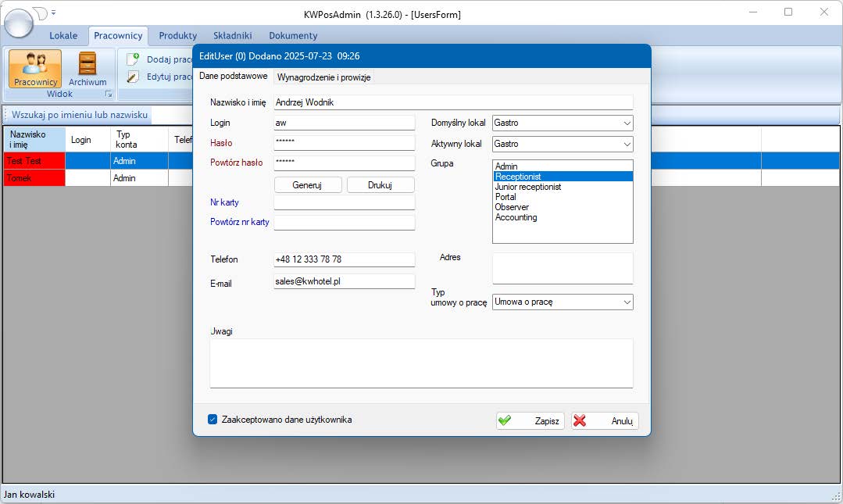843x504 pixels.
Task: Open the Produkty ribbon tab
Action: tap(177, 36)
